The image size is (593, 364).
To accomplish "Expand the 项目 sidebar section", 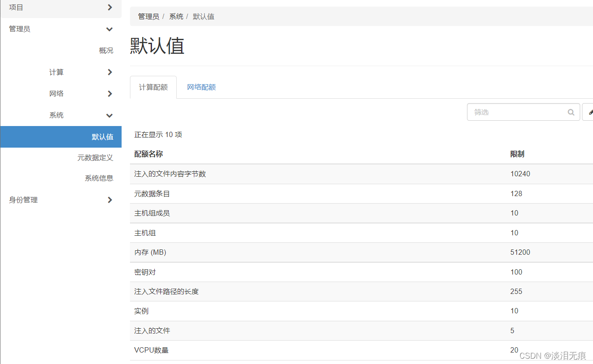I will click(61, 7).
